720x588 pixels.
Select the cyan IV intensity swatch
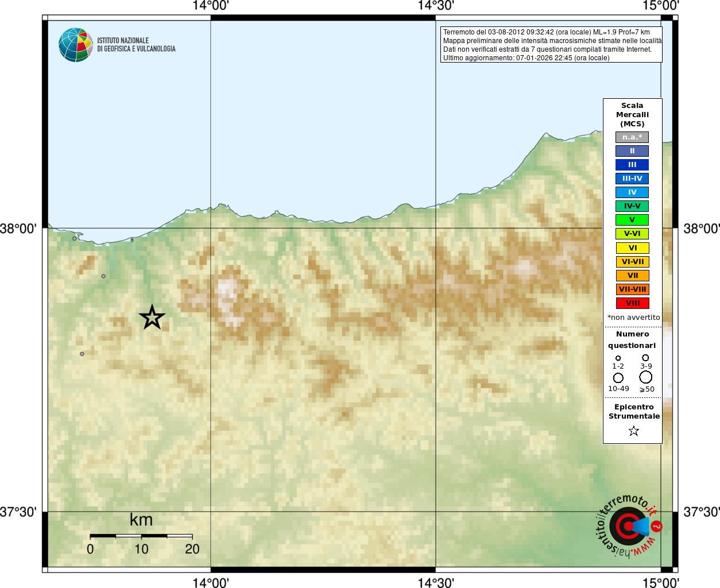click(x=632, y=192)
